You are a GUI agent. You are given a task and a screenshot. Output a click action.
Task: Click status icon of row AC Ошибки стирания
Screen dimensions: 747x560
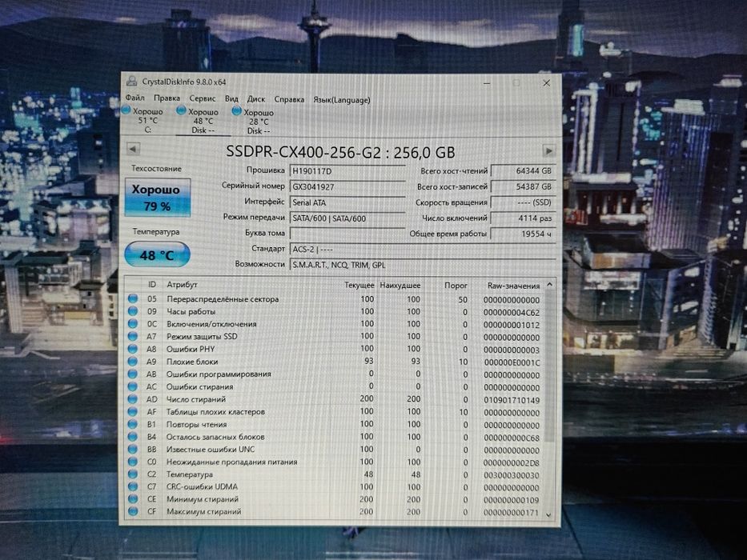pos(133,386)
